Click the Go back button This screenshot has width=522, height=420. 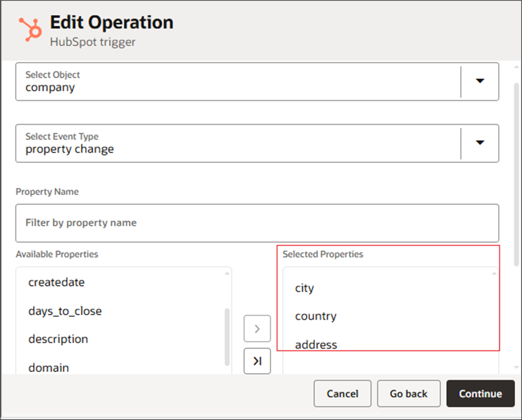click(x=408, y=394)
